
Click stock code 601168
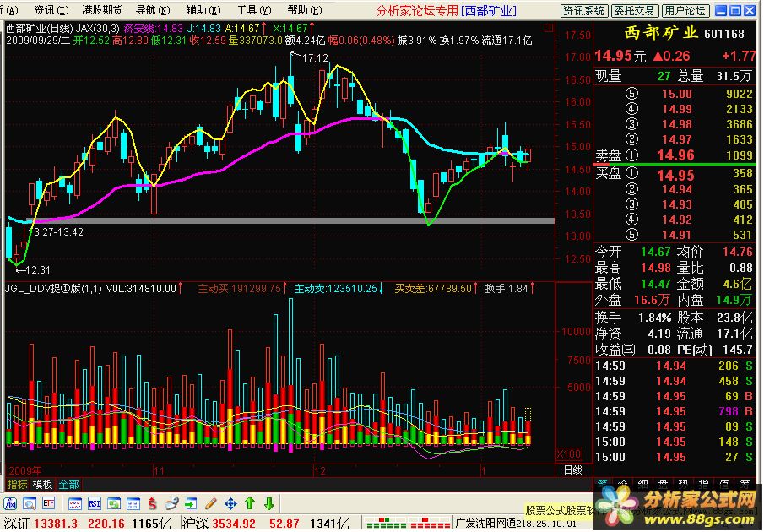tap(724, 34)
